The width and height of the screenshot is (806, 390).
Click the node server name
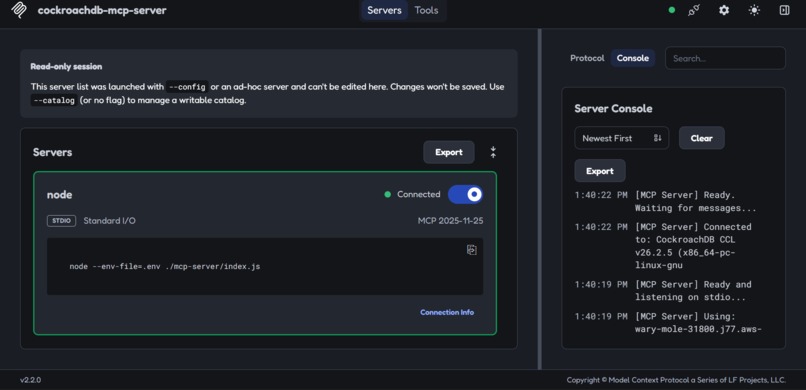pyautogui.click(x=60, y=195)
